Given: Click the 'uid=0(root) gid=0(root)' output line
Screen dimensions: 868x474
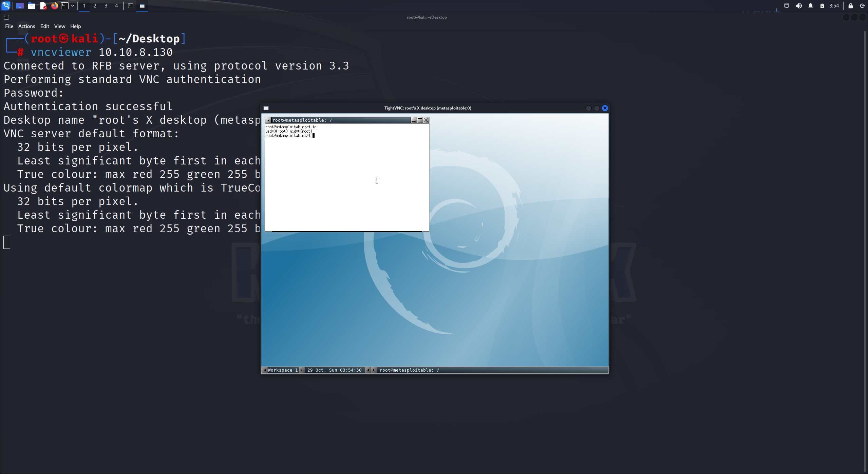Looking at the screenshot, I should pos(289,131).
